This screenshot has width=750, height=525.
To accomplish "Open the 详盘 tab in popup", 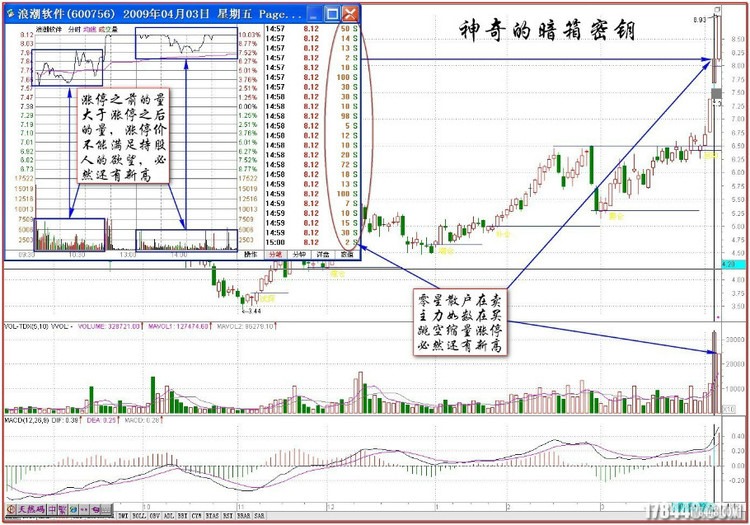I will pyautogui.click(x=323, y=255).
